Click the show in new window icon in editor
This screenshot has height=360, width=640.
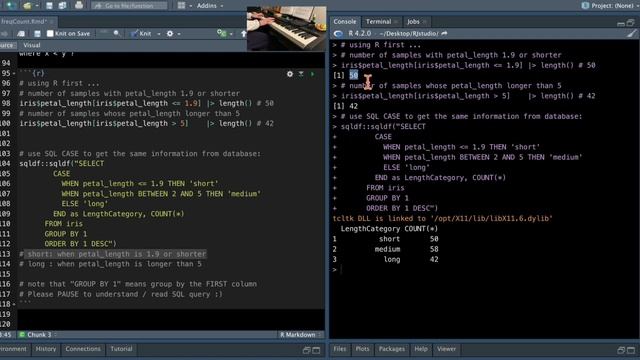(x=21, y=33)
